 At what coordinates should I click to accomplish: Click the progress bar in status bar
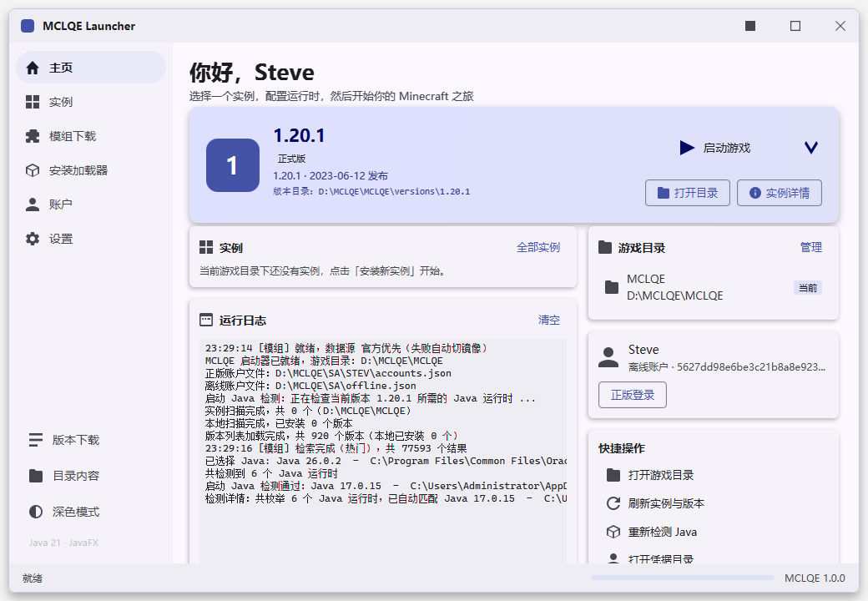[x=683, y=578]
